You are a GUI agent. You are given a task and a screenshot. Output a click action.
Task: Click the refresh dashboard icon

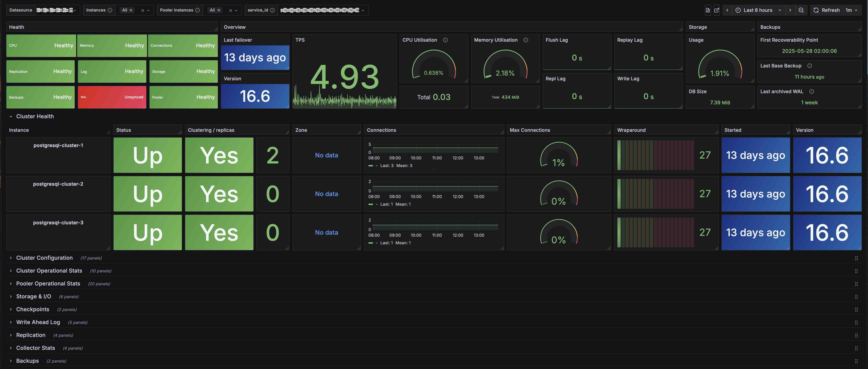click(x=816, y=10)
